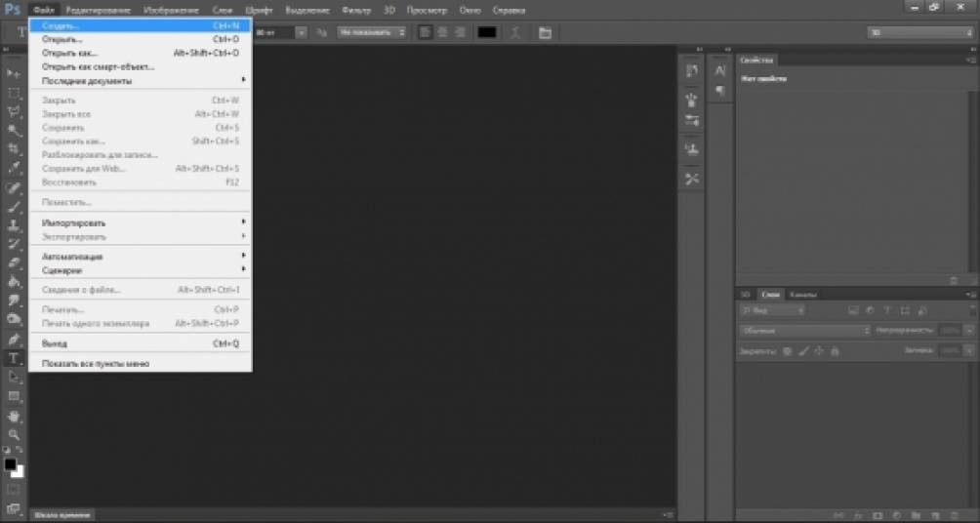
Task: Select the Move tool
Action: [x=13, y=74]
